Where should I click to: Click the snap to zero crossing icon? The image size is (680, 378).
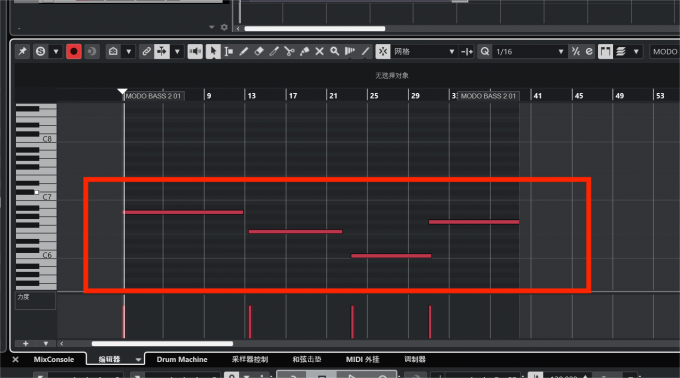pos(467,52)
